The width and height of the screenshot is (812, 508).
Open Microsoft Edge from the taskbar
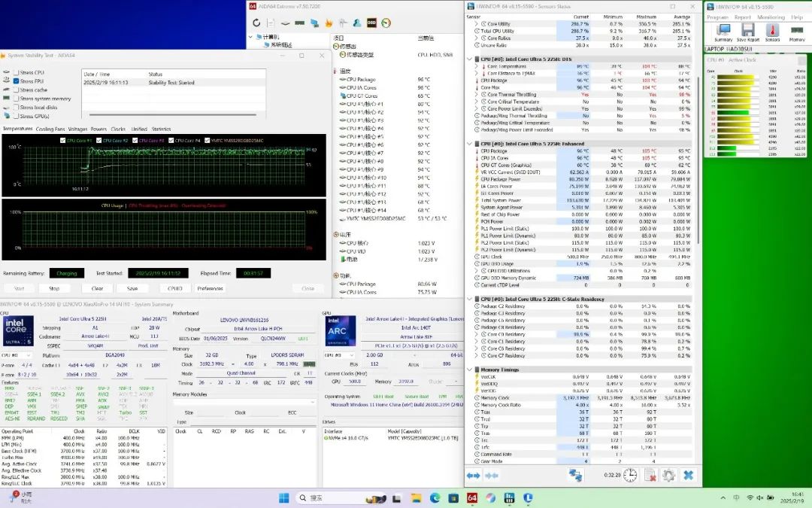click(435, 498)
